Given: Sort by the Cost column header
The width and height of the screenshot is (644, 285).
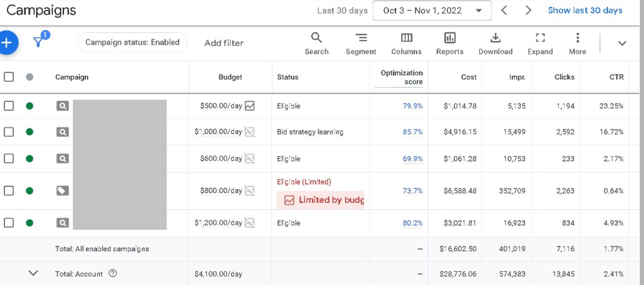Looking at the screenshot, I should tap(468, 77).
